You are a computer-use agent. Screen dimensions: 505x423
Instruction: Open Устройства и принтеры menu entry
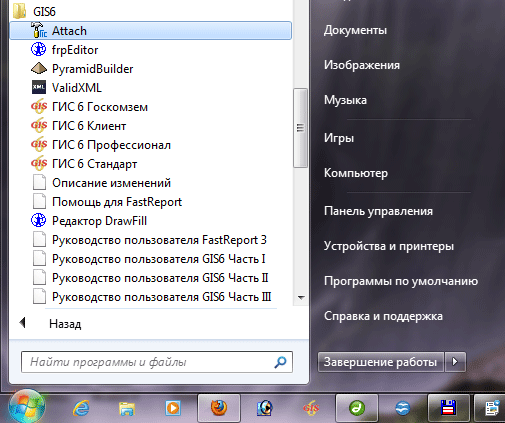point(389,246)
